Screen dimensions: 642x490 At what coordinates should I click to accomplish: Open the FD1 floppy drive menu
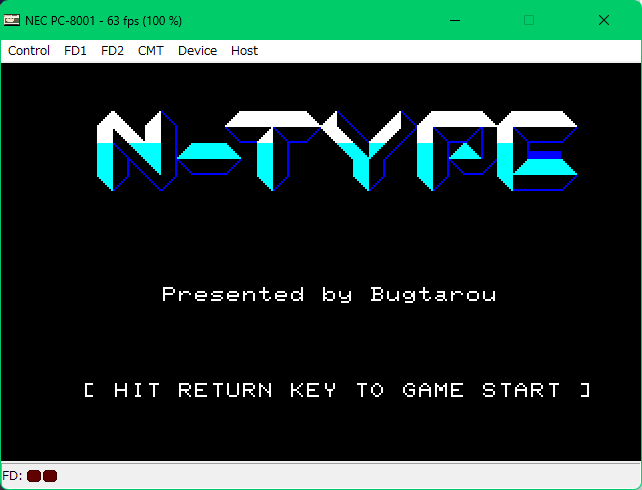(x=75, y=51)
